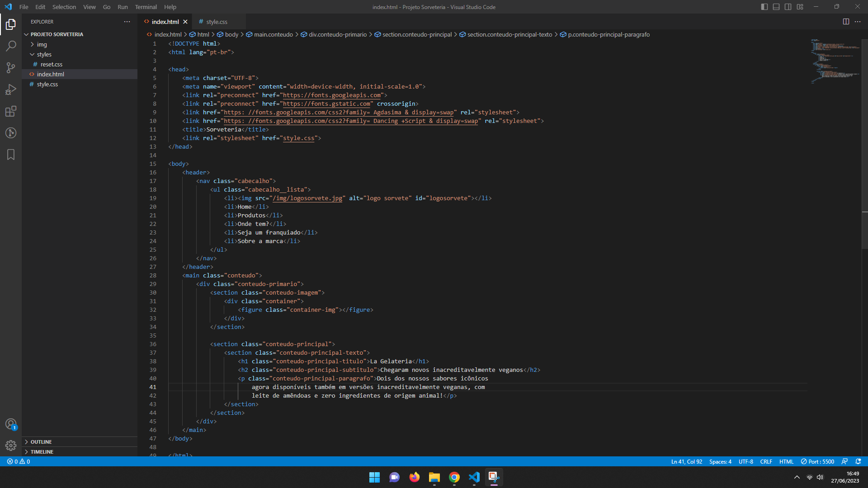The width and height of the screenshot is (868, 488).
Task: Open the Run and Debug view
Action: pos(11,89)
